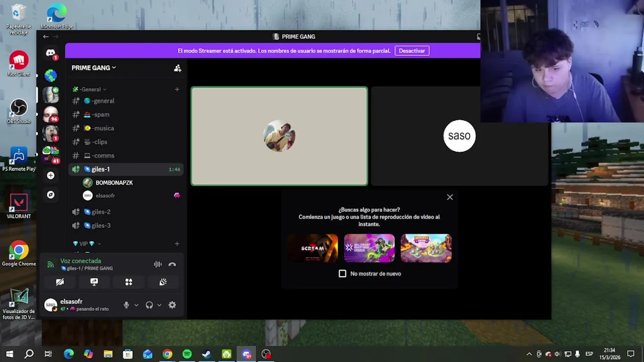Viewport: 644px width, 362px height.
Task: Open the pixel globe server icon
Action: (51, 75)
